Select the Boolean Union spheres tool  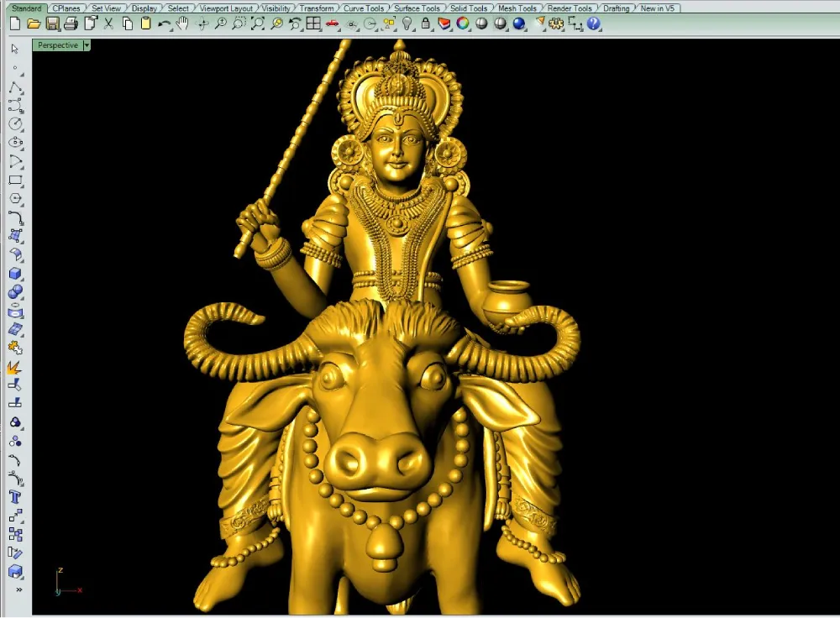click(x=15, y=292)
